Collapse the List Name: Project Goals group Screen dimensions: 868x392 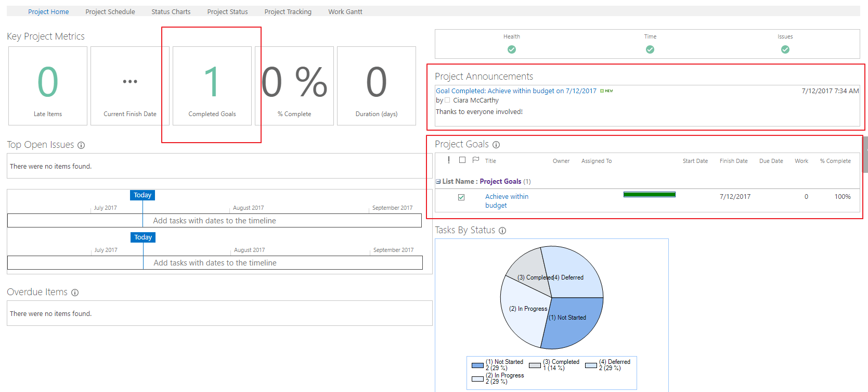pos(438,182)
